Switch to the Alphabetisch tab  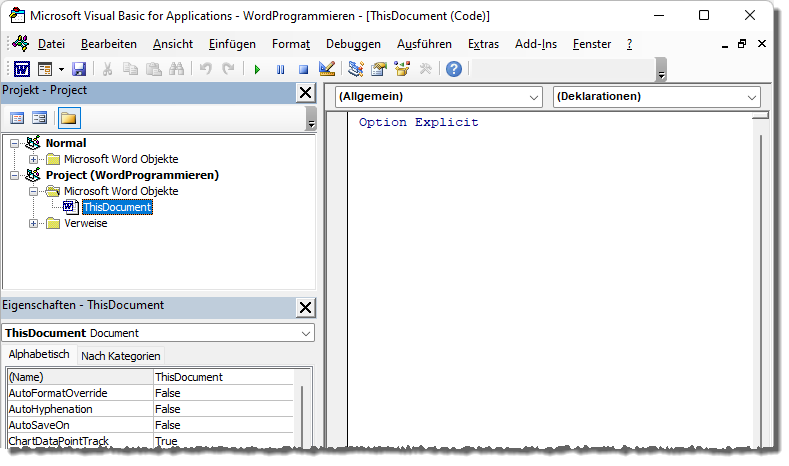click(39, 354)
